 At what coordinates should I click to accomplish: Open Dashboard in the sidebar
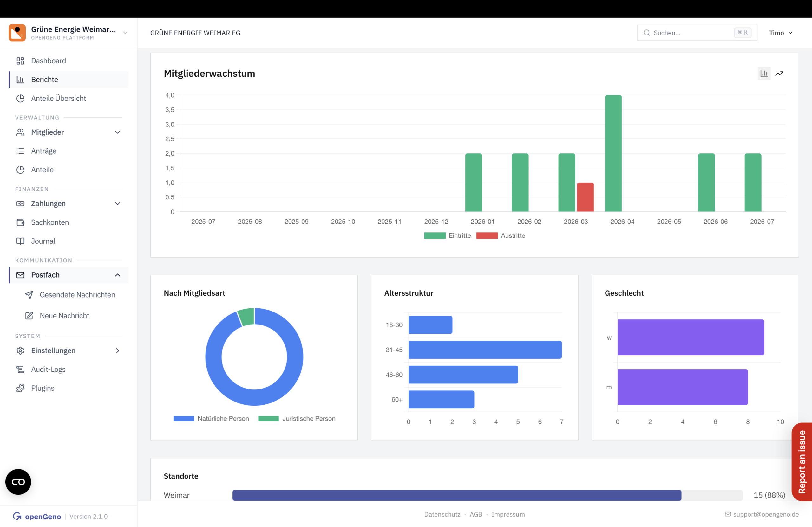point(69,61)
